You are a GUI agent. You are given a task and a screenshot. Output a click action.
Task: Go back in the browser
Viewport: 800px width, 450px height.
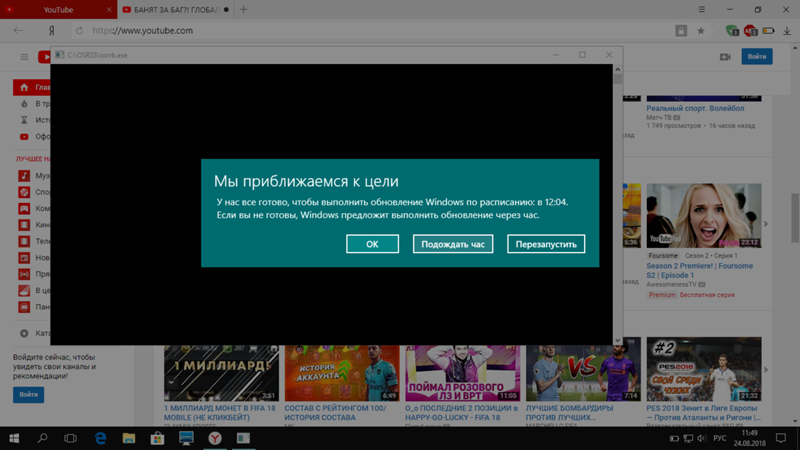[x=18, y=31]
